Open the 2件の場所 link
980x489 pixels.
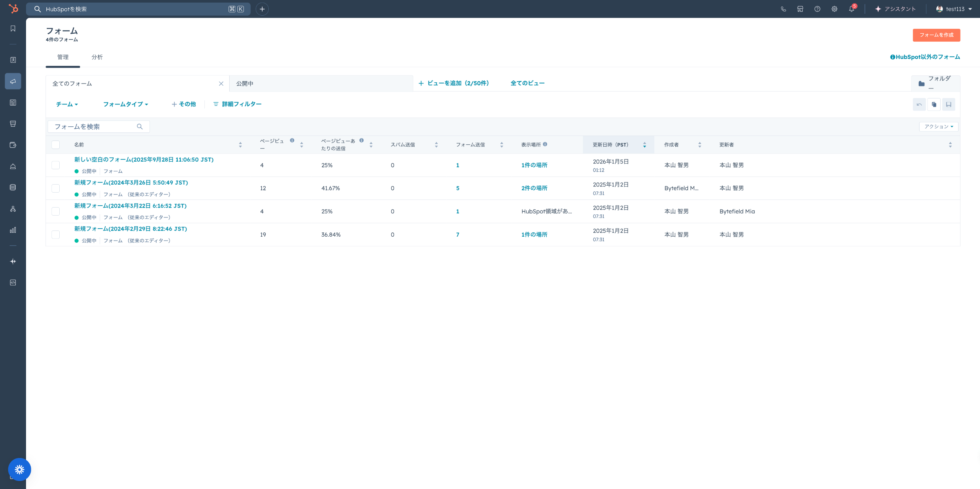click(x=534, y=188)
